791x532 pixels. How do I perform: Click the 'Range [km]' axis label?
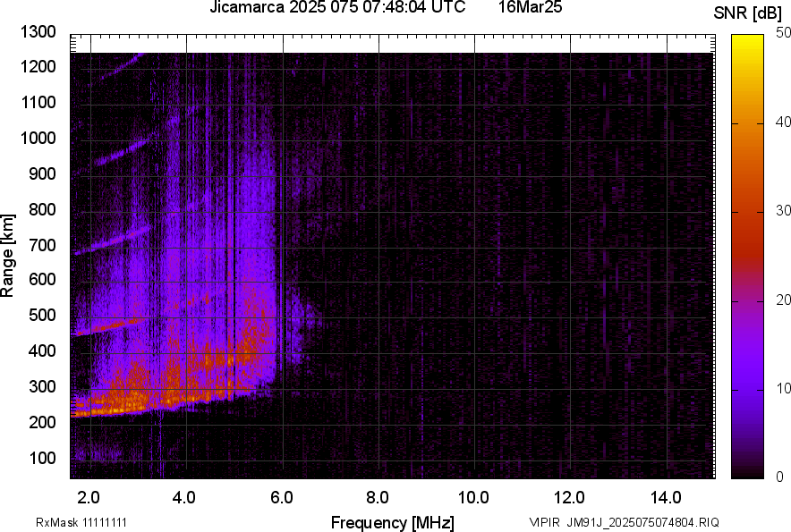tap(7, 255)
